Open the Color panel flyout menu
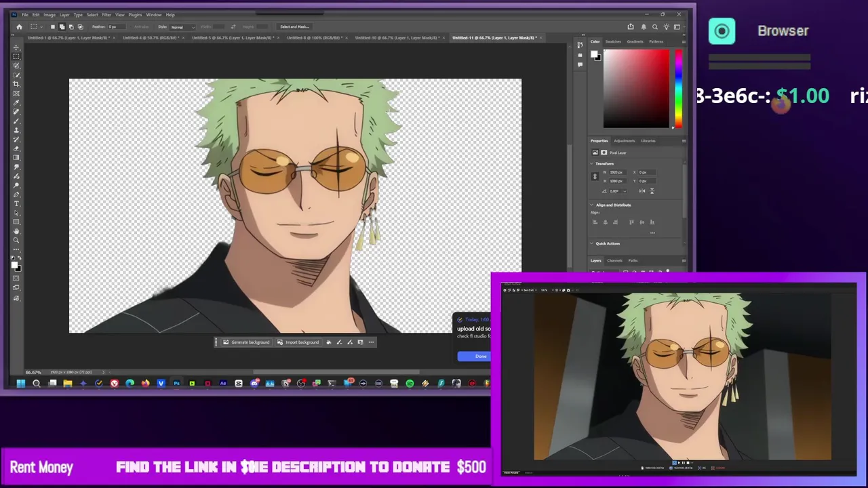868x488 pixels. (x=684, y=42)
